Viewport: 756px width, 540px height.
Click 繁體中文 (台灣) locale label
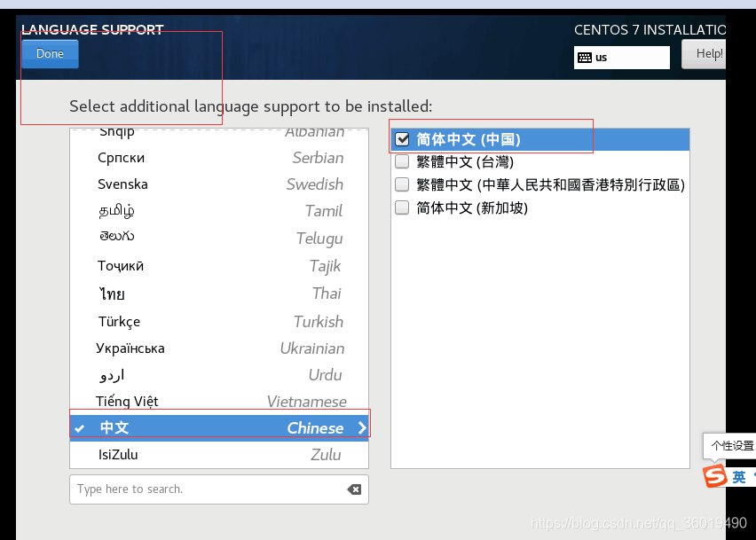click(x=465, y=161)
